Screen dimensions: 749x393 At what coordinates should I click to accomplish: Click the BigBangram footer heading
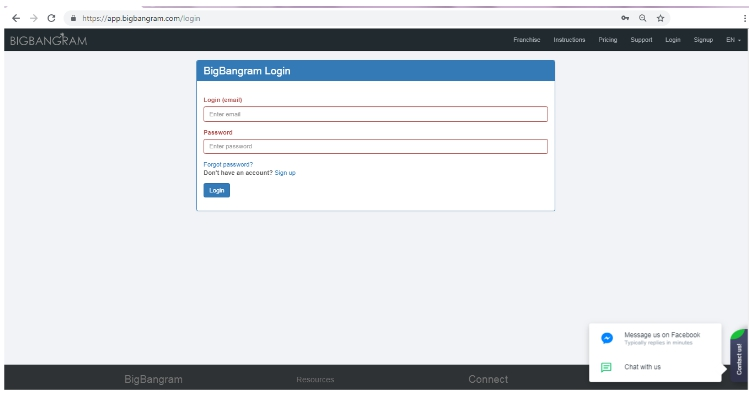[153, 379]
